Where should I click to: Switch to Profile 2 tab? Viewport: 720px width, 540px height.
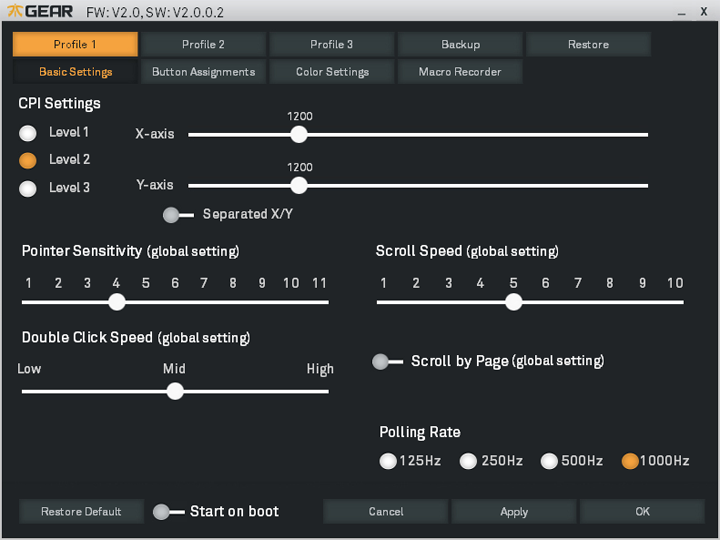[x=203, y=44]
